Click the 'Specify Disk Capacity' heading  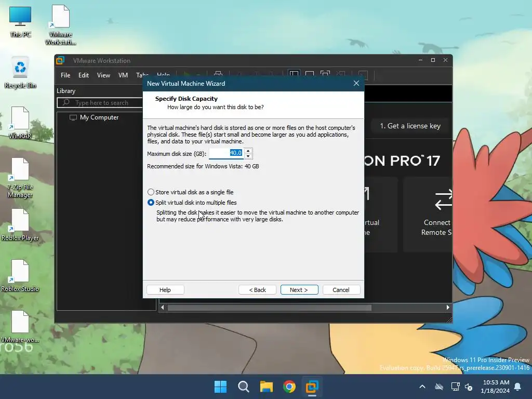coord(187,99)
